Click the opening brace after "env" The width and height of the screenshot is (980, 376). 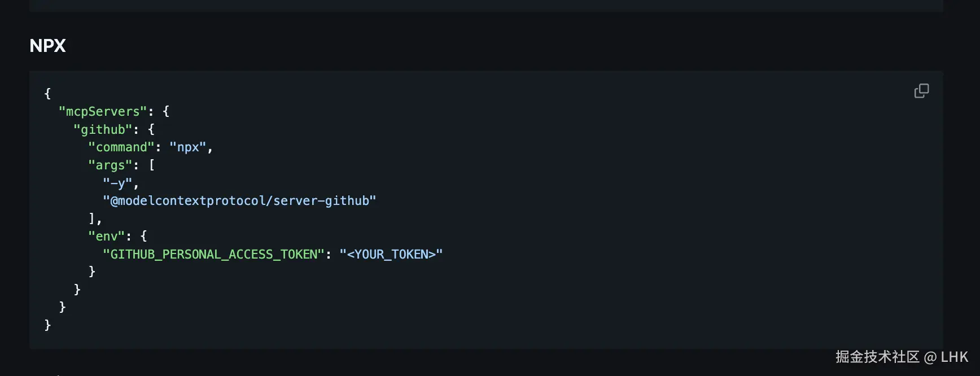tap(143, 237)
